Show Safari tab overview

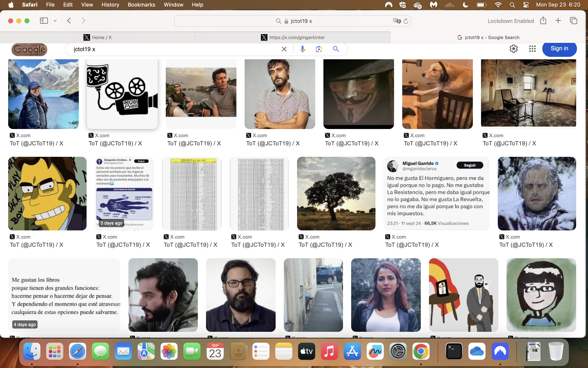(574, 21)
